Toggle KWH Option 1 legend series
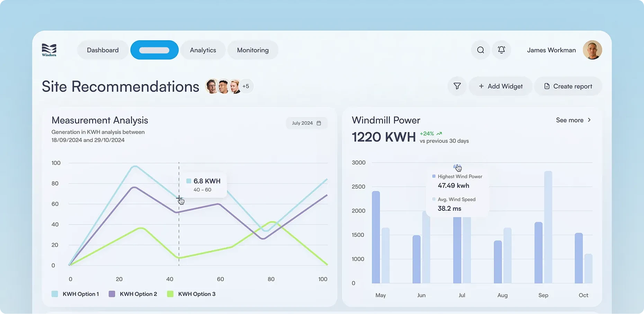644x314 pixels. pyautogui.click(x=75, y=294)
